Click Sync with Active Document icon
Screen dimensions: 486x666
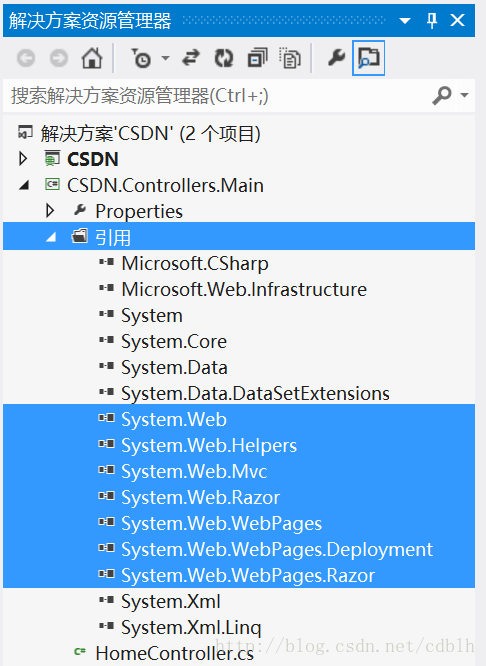[191, 58]
